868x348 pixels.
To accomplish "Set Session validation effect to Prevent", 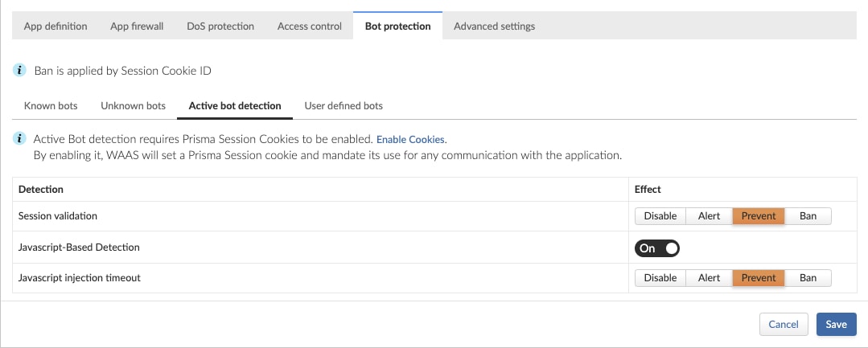I will (759, 216).
